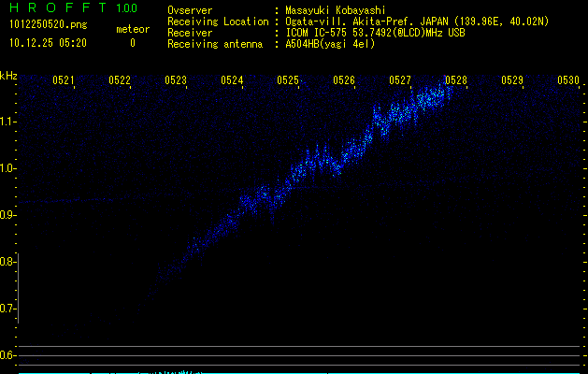
Task: Click the "Receiving antenna" label
Action: click(215, 44)
